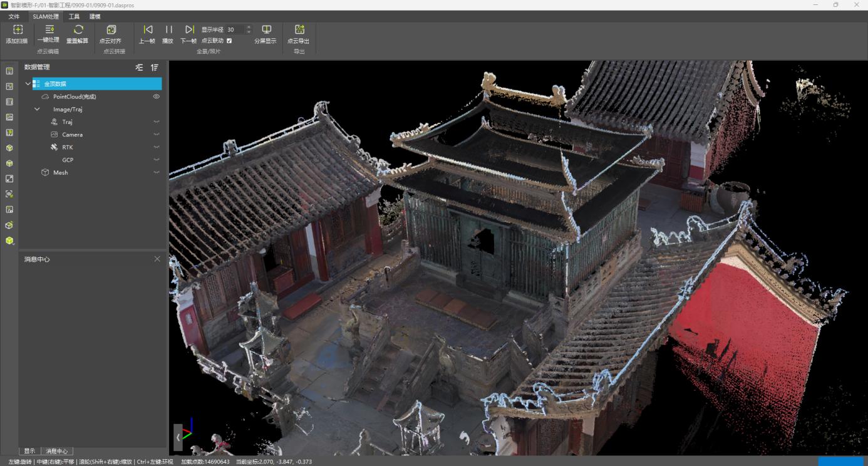Click the expand-all icon in 数据管理 header
Image resolution: width=868 pixels, height=466 pixels.
pos(155,67)
